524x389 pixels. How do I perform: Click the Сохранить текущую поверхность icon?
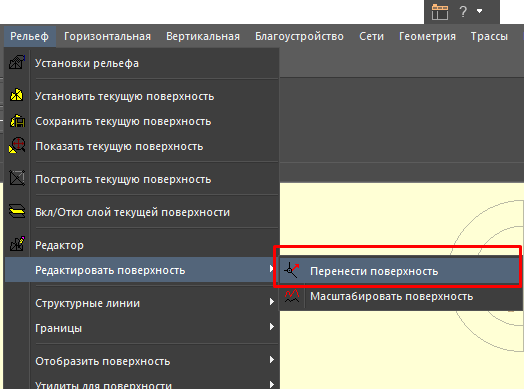point(17,121)
